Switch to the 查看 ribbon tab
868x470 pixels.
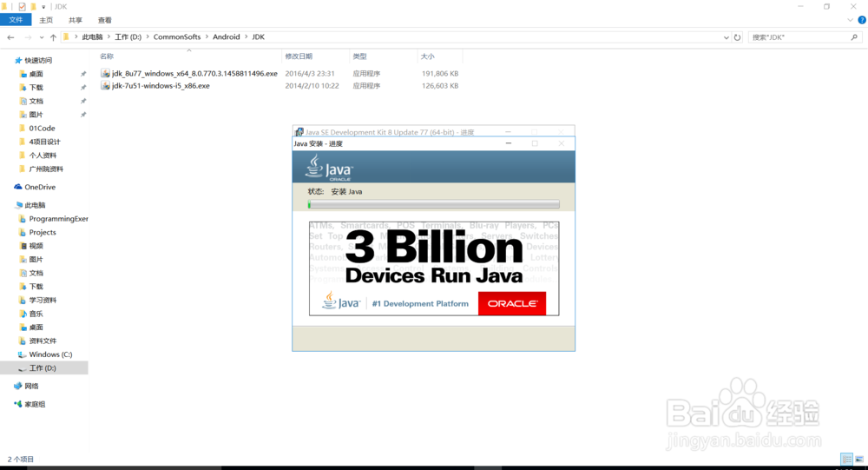click(105, 20)
